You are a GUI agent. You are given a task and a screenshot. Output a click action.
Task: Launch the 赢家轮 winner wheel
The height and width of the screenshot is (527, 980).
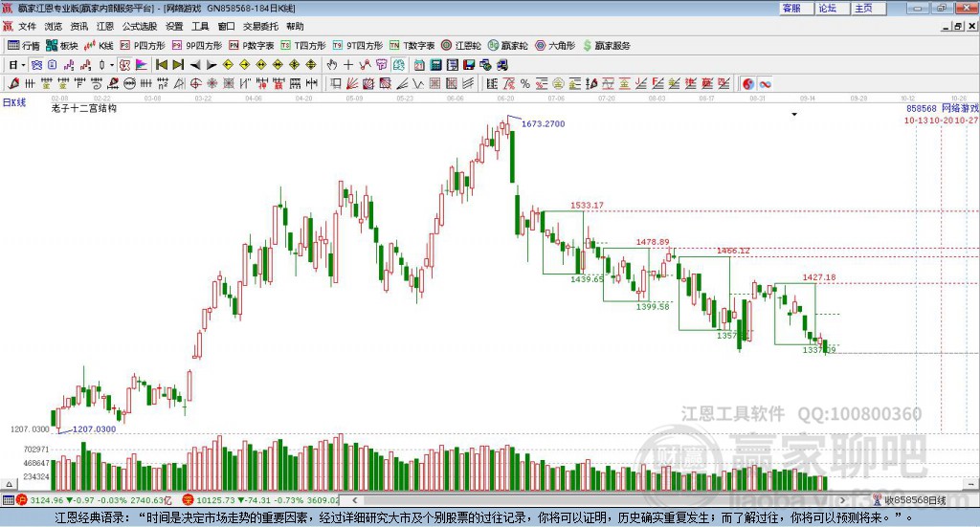coord(507,46)
